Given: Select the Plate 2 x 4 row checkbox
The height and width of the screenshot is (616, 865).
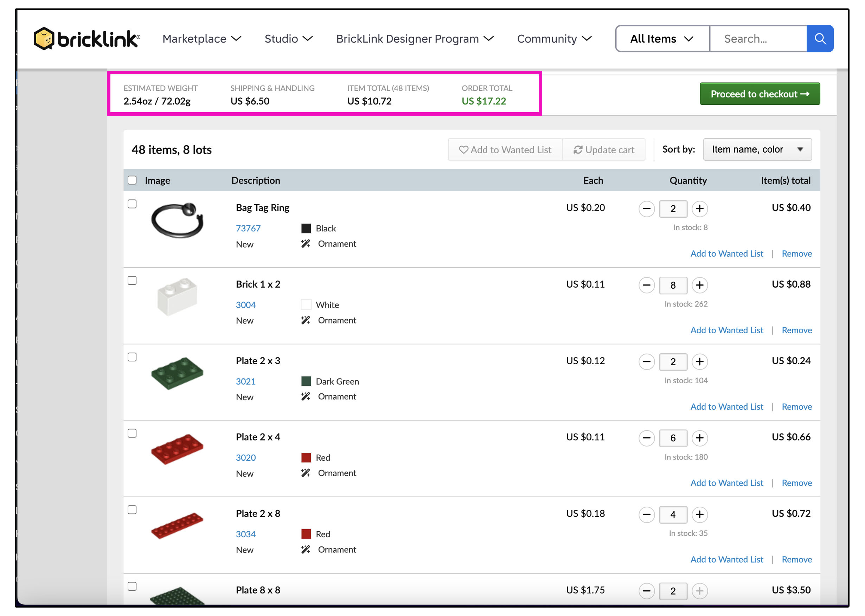Looking at the screenshot, I should click(x=132, y=433).
